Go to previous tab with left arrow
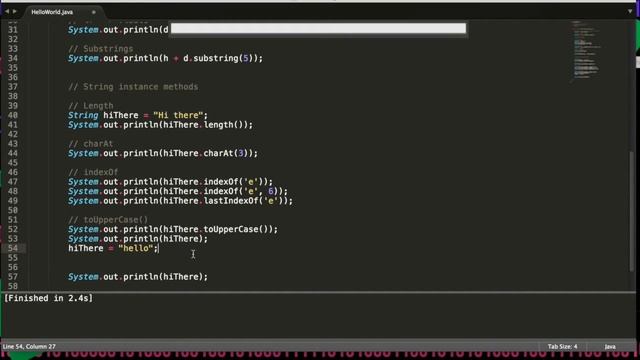The height and width of the screenshot is (360, 640). pyautogui.click(x=7, y=11)
